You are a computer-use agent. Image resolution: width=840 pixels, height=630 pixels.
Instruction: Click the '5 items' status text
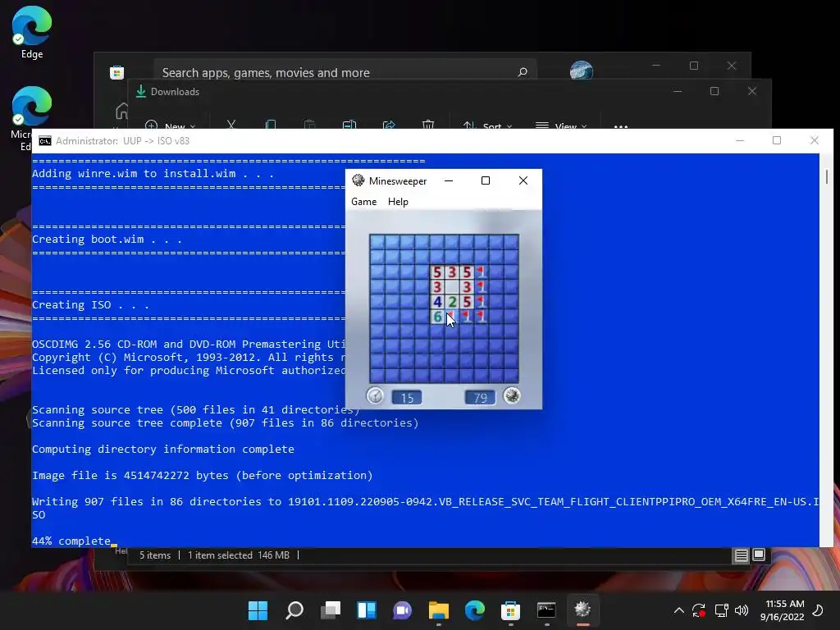click(155, 555)
